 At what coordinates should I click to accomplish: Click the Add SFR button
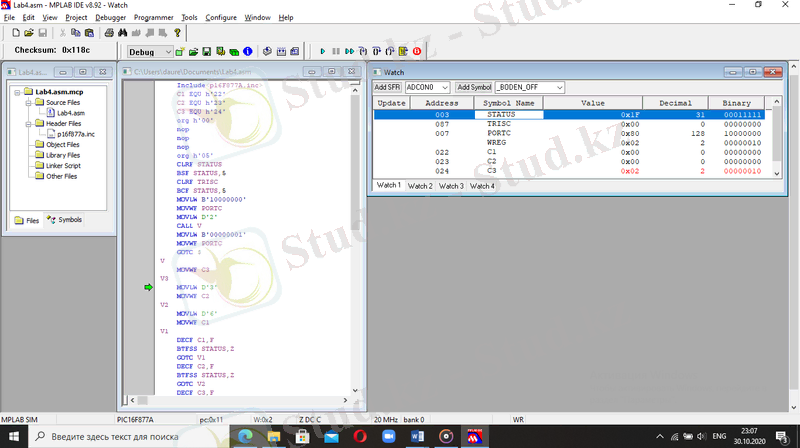coord(388,88)
